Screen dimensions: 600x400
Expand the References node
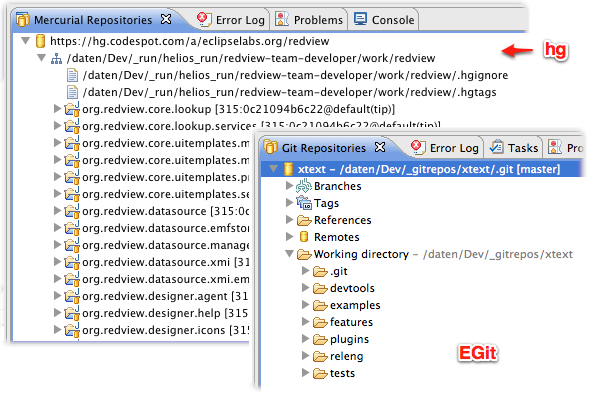point(290,219)
